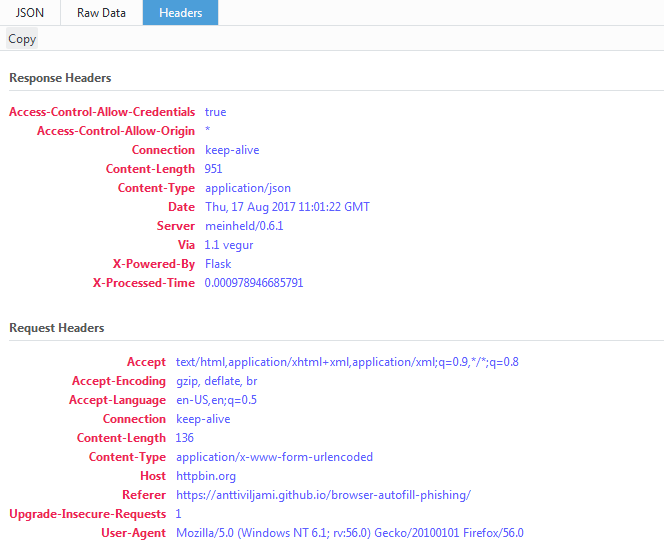Viewport: 664px width, 554px height.
Task: Click the value 'true'
Action: coord(216,112)
